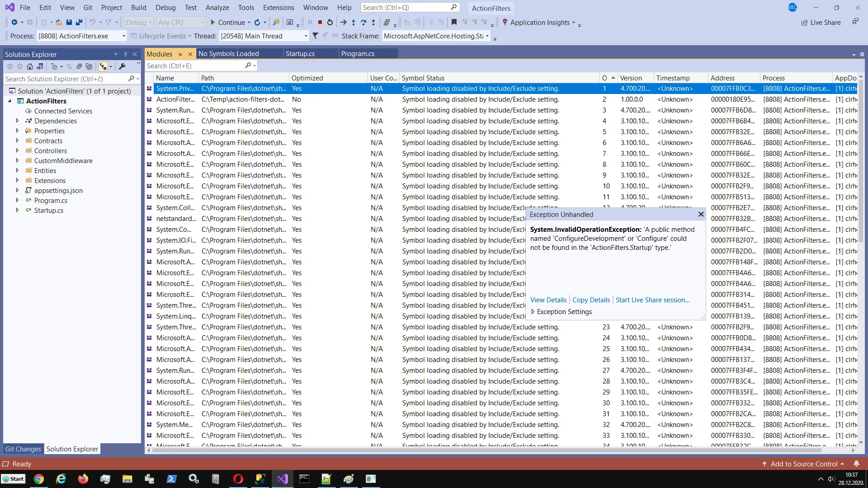
Task: Click the Restart debugging icon
Action: pos(330,22)
